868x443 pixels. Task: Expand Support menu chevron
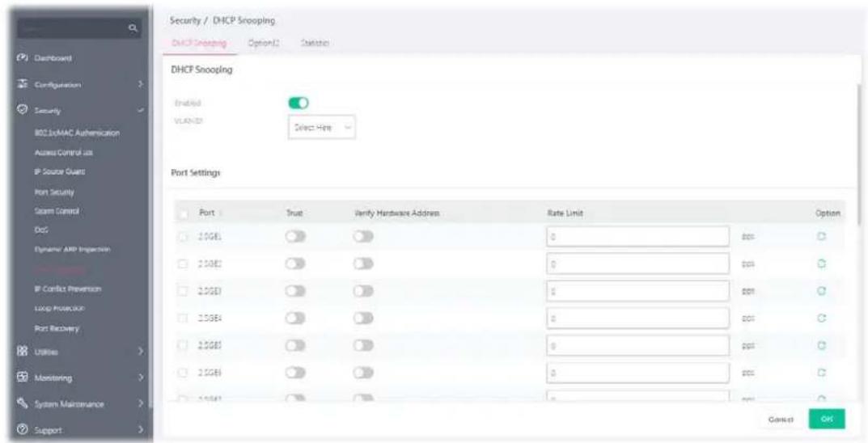tap(141, 429)
